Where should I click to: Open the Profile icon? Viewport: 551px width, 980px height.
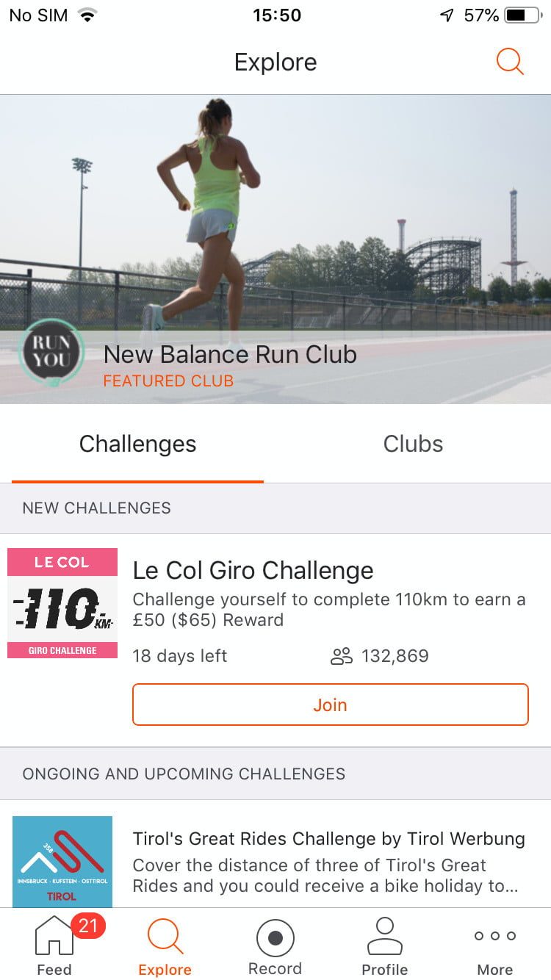point(384,937)
